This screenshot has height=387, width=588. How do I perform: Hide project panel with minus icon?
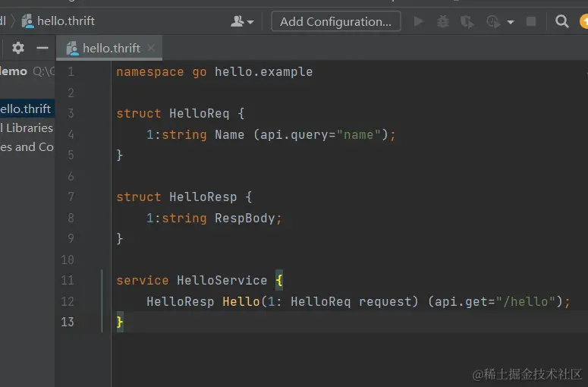(42, 48)
